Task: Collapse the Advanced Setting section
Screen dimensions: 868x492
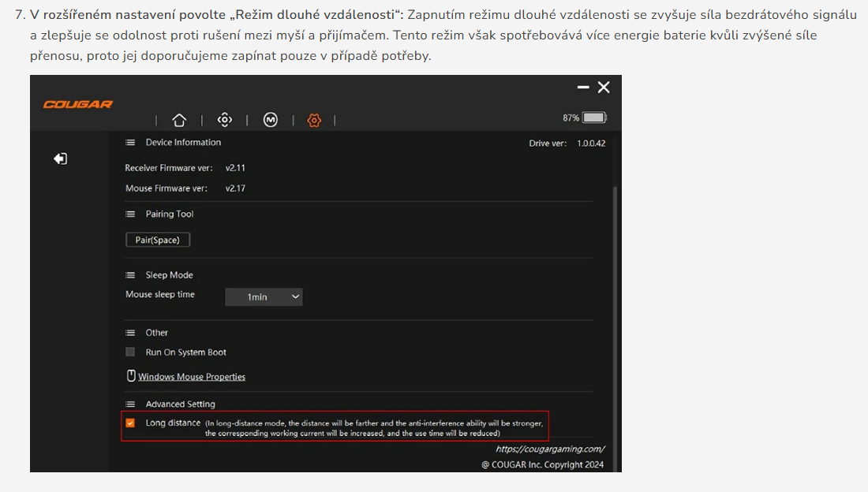Action: click(x=129, y=403)
